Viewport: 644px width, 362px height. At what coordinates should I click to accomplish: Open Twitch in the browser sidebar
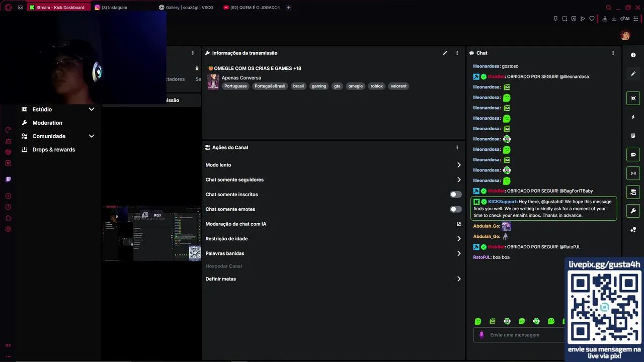tap(8, 179)
